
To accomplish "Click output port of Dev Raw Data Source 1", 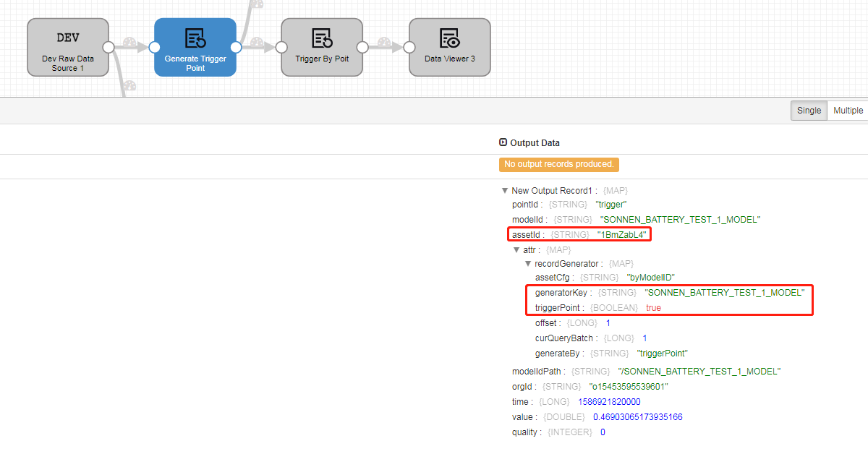I will tap(109, 47).
